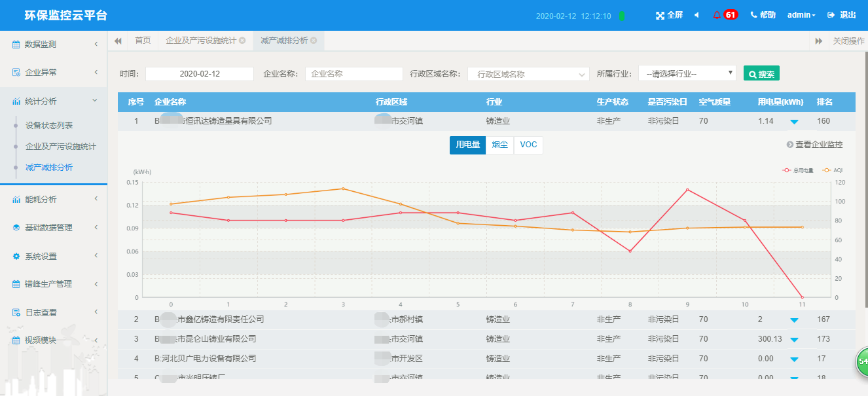This screenshot has width=868, height=396.
Task: Close the 减产减排分析 tab
Action: click(314, 41)
